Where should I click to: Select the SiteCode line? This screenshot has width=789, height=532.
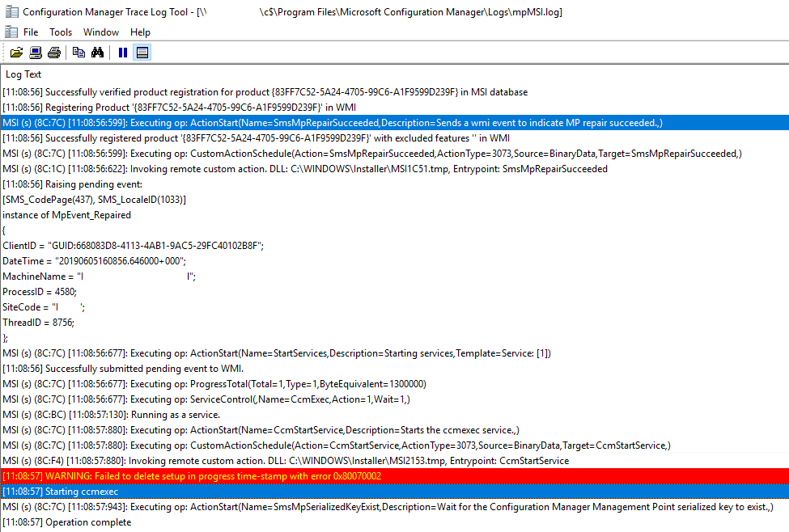tap(395, 307)
